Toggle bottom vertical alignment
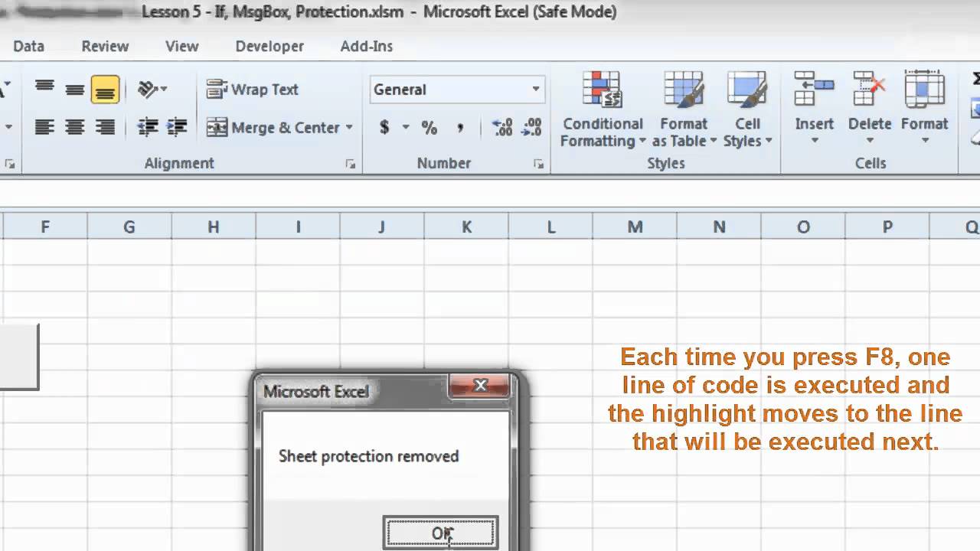This screenshot has height=551, width=980. (105, 89)
